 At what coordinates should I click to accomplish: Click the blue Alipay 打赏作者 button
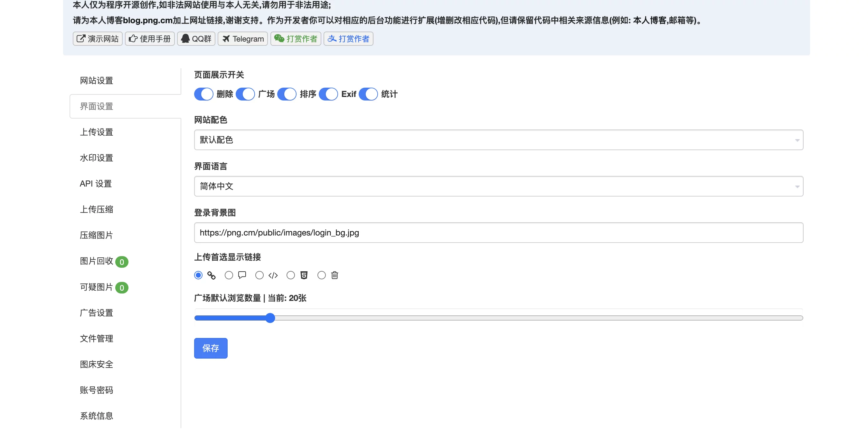348,39
